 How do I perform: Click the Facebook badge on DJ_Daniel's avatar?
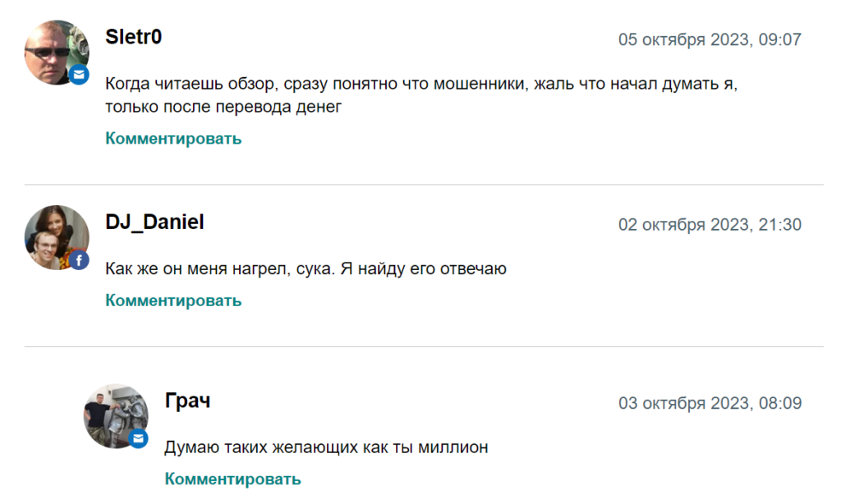(79, 260)
